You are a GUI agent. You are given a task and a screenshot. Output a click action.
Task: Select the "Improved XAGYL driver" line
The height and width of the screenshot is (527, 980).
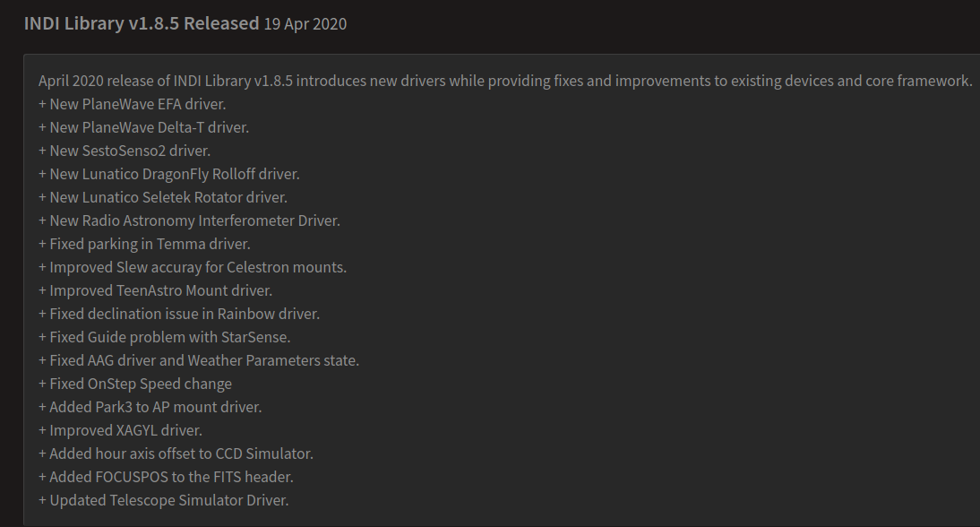click(120, 430)
